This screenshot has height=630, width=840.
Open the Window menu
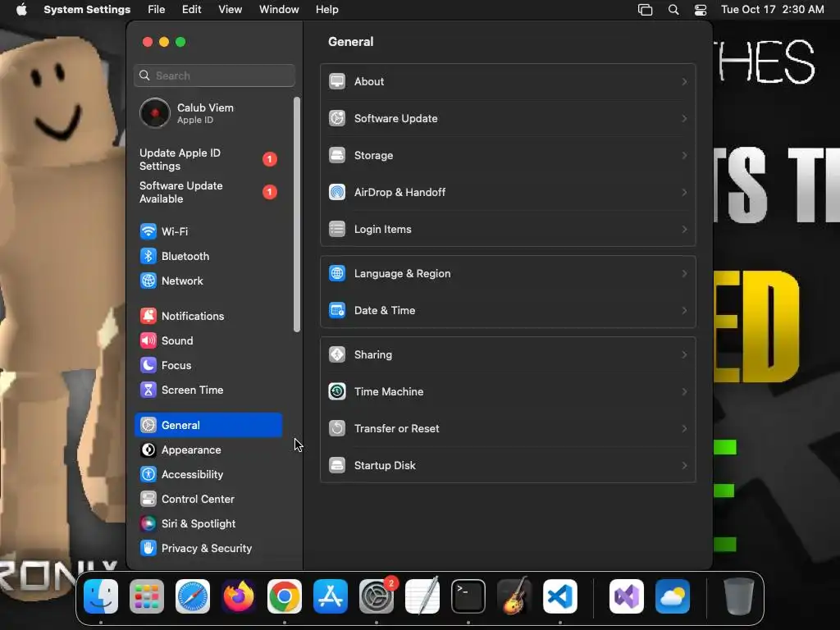click(279, 10)
